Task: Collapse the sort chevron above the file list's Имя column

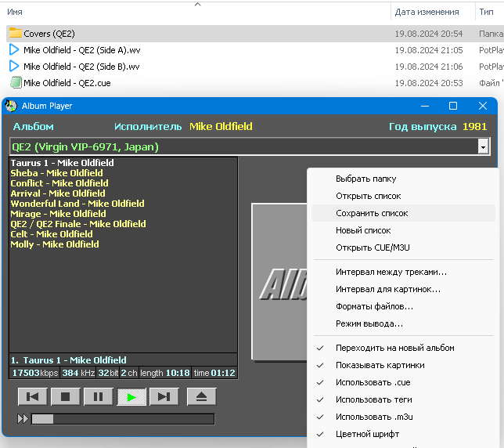Action: [x=198, y=4]
